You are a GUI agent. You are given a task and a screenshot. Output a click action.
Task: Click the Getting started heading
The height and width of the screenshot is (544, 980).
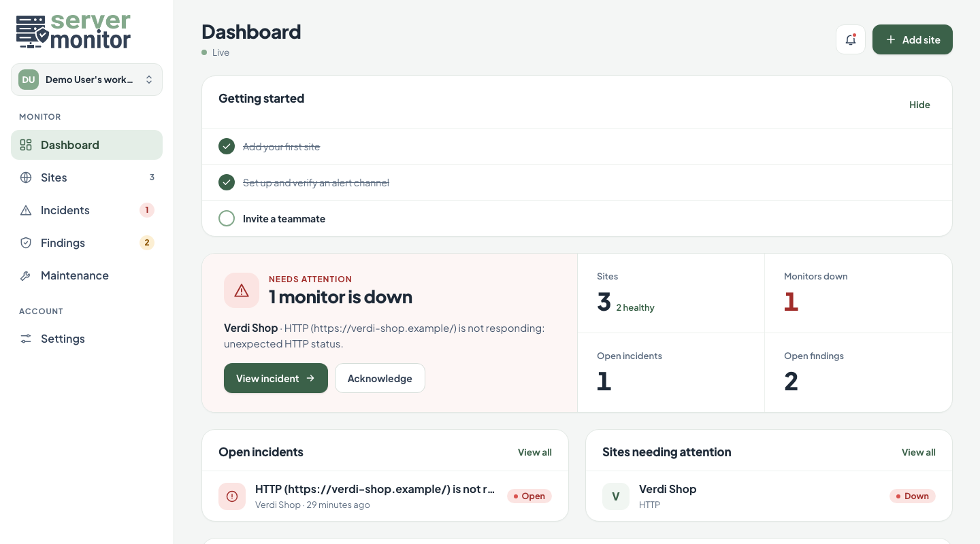[261, 99]
